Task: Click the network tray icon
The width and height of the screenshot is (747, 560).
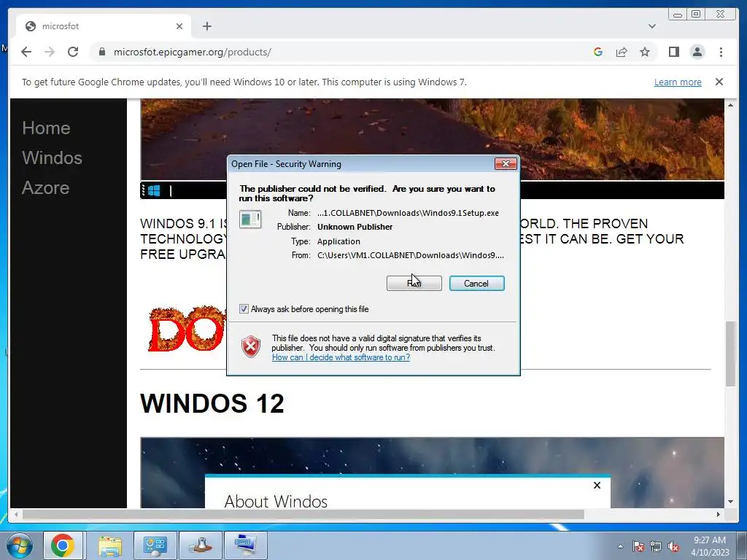Action: click(x=656, y=546)
